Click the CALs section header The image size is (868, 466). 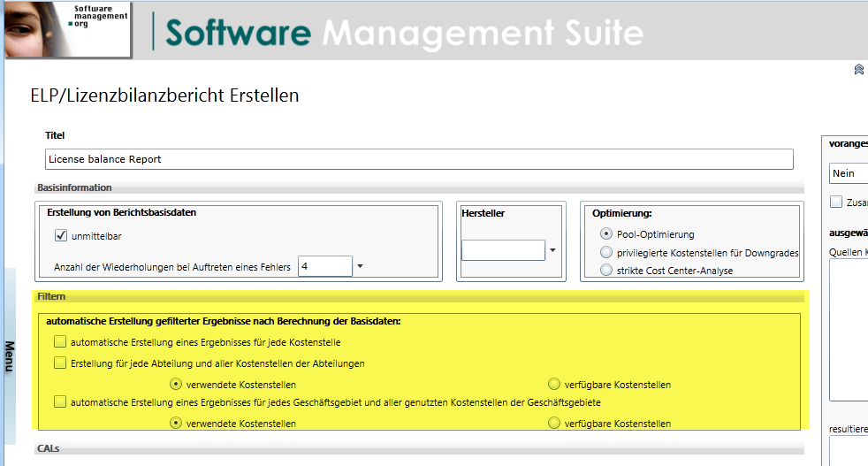49,449
